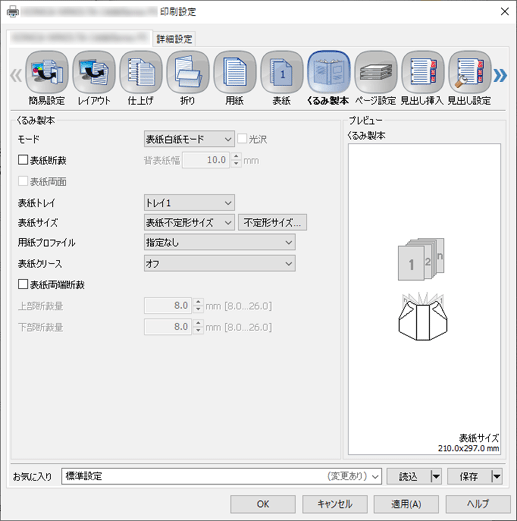Viewport: 517px width, 521px height.
Task: Click the 適用(A) button
Action: point(406,504)
